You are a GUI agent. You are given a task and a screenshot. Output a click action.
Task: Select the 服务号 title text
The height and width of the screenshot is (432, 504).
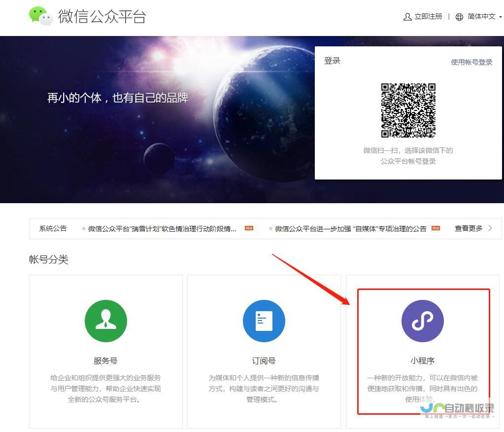105,361
